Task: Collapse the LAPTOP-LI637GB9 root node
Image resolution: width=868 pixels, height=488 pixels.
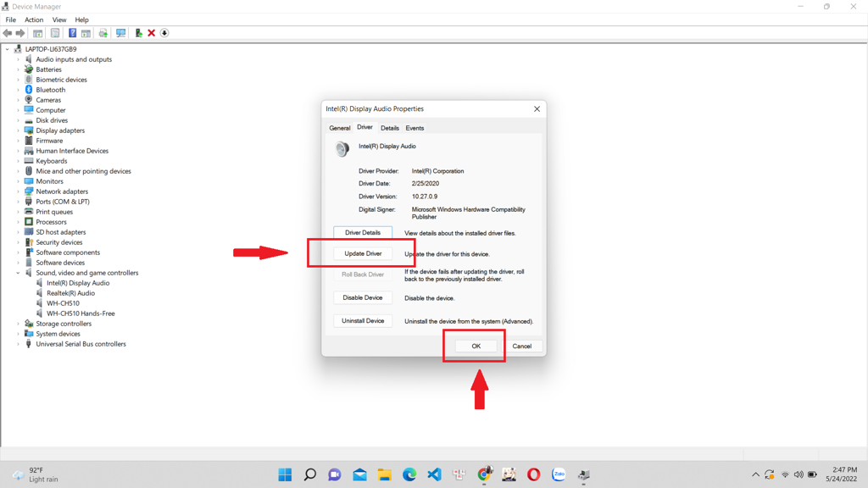Action: (7, 49)
